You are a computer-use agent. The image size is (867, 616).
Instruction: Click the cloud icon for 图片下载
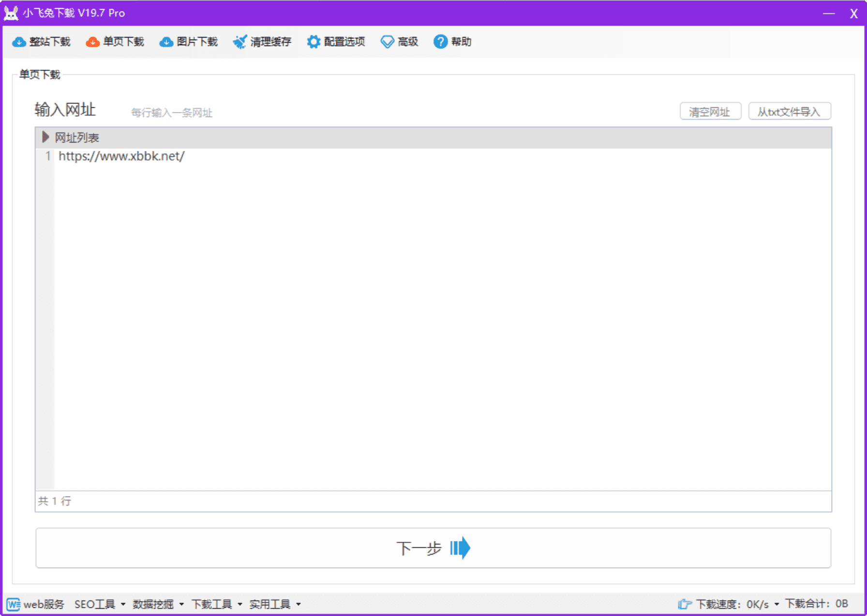coord(166,42)
